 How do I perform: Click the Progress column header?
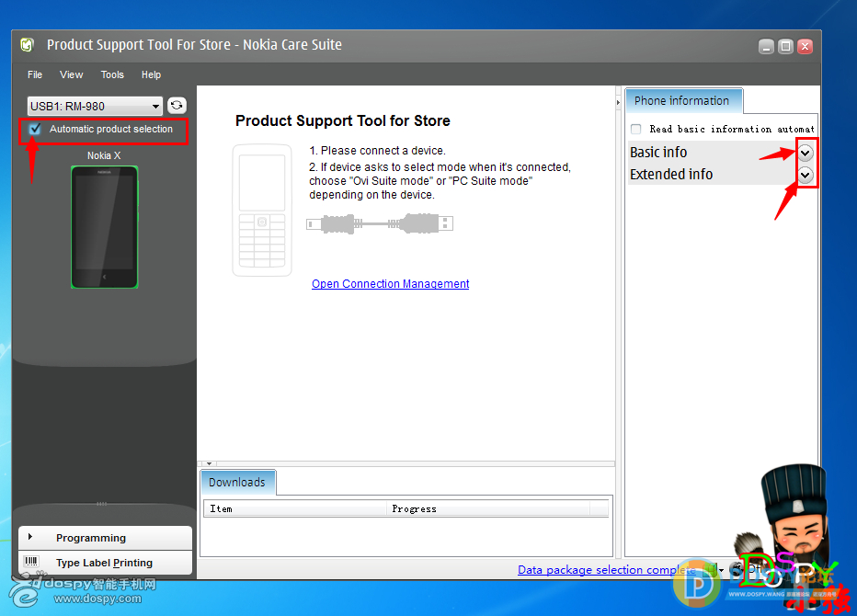(x=489, y=508)
